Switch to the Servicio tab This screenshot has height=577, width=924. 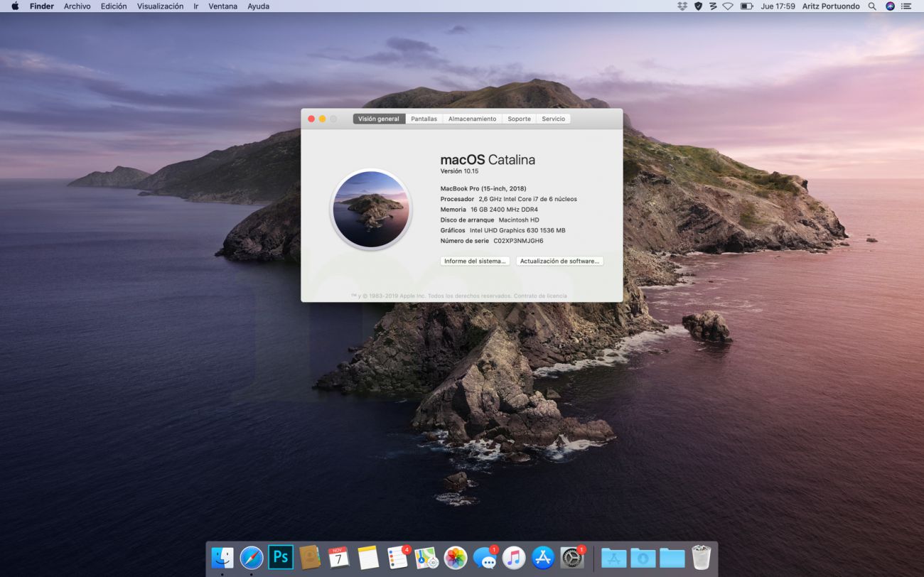pos(554,119)
